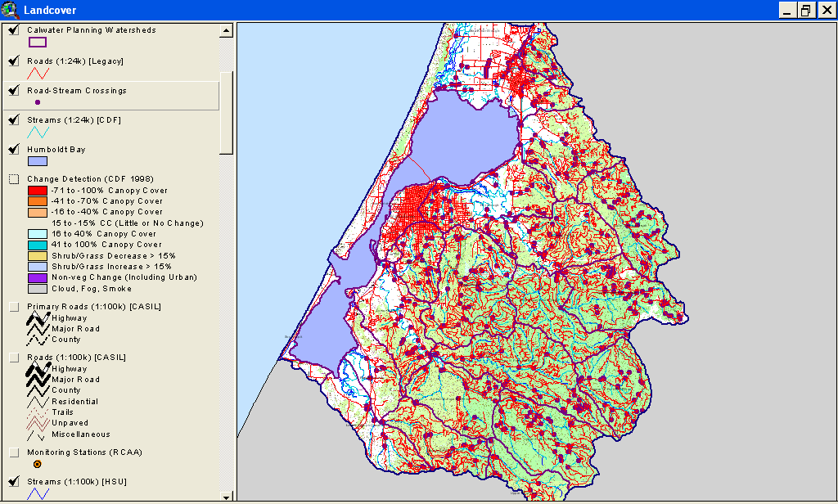Screen dimensions: 838x504
Task: Enable Primary Roads (1:100k) [CASIL] layer
Action: [x=14, y=307]
